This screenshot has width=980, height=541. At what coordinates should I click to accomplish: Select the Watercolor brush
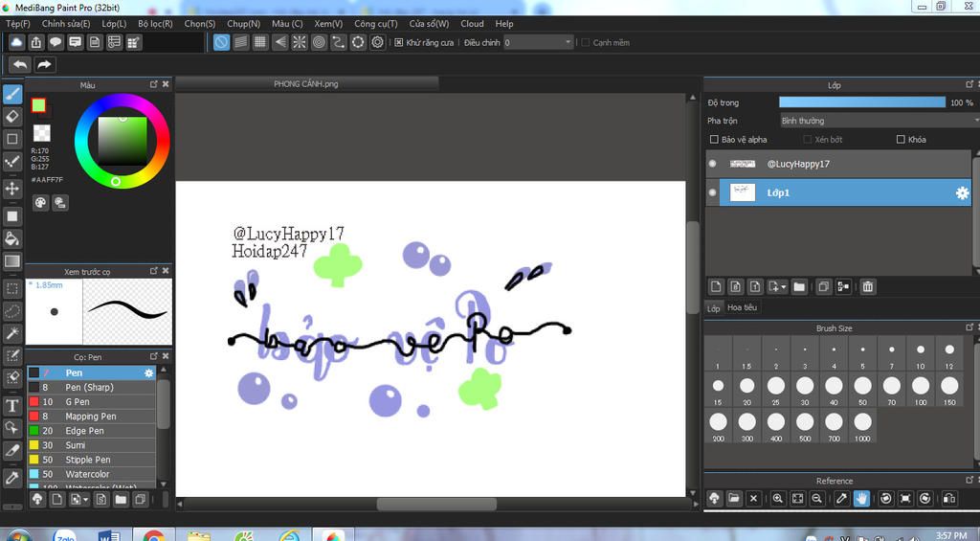coord(91,474)
